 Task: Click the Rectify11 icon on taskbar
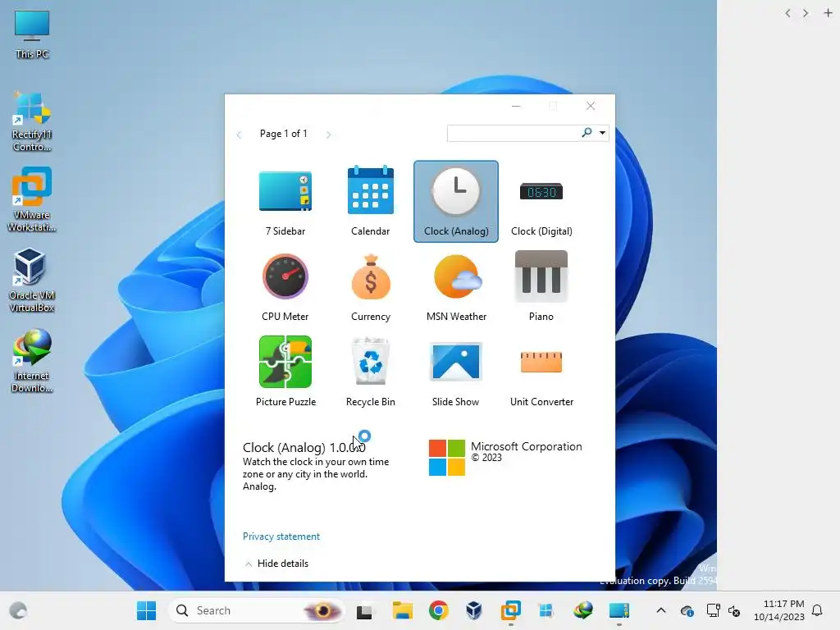click(x=546, y=610)
